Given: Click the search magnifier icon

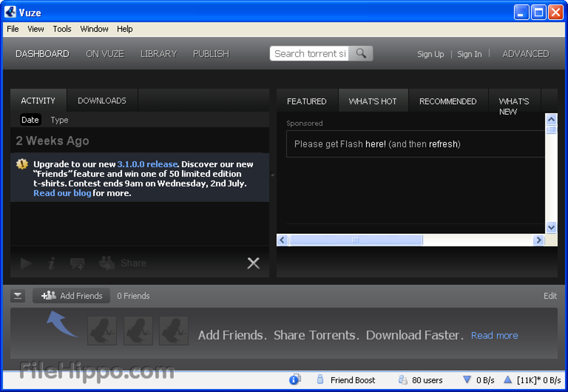Looking at the screenshot, I should (361, 53).
